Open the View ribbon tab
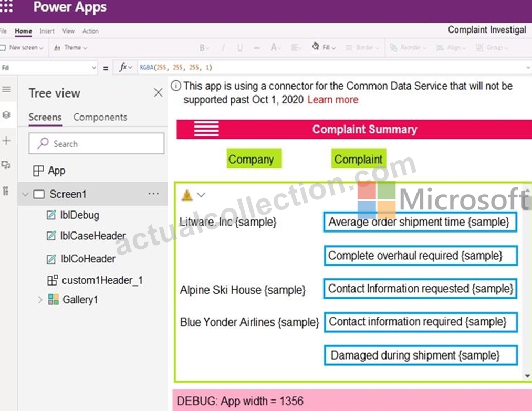The width and height of the screenshot is (532, 411). [68, 31]
